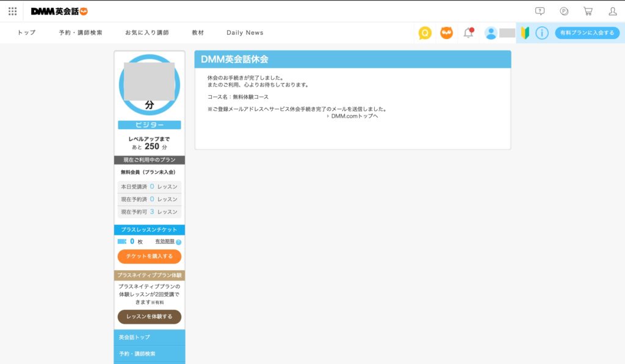Click the 本日受講済 0 レッスン row
Viewport: 625px width, 364px height.
150,187
